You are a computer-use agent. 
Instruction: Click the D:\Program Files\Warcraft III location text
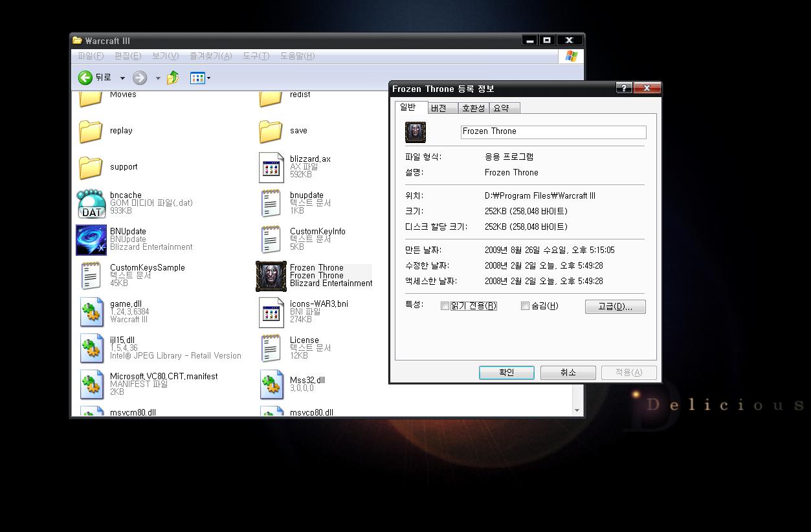[x=540, y=196]
